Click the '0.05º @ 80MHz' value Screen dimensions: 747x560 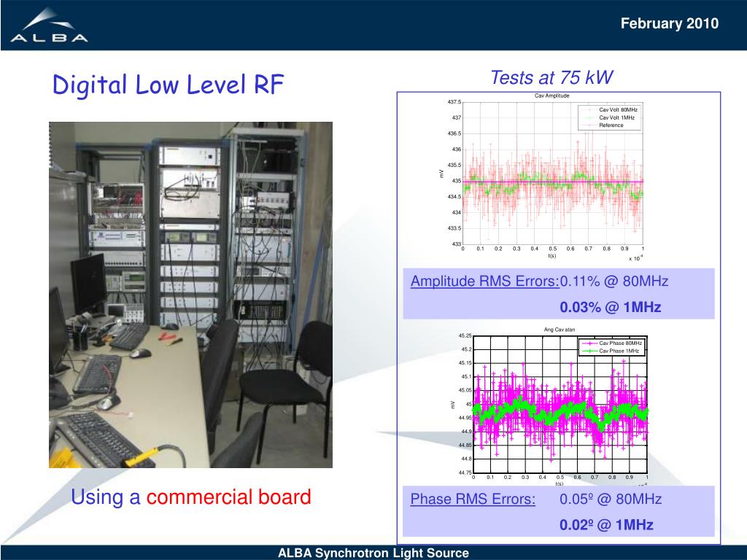coord(611,499)
